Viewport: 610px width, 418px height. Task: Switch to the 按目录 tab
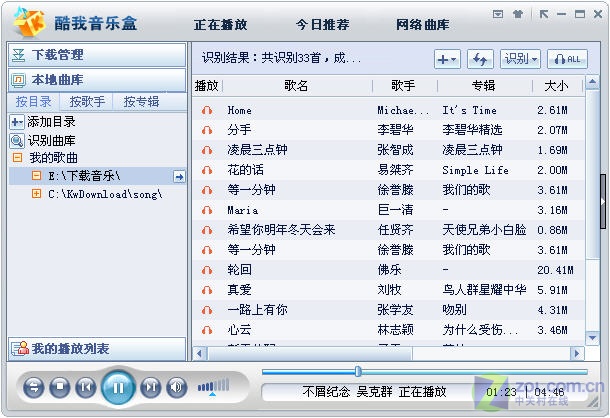pos(34,102)
